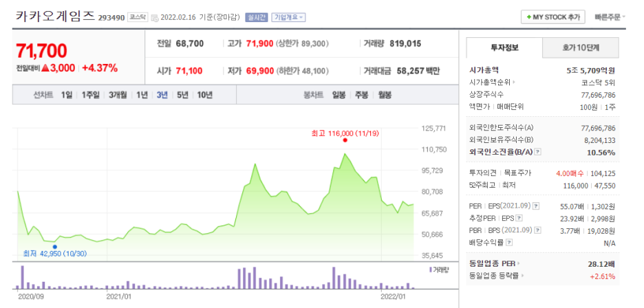Click the PER value 55.07배
The width and height of the screenshot is (644, 308).
tap(573, 206)
